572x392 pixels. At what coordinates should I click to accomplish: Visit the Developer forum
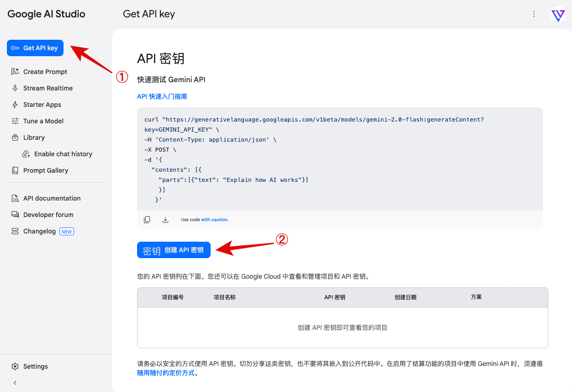(x=42, y=215)
